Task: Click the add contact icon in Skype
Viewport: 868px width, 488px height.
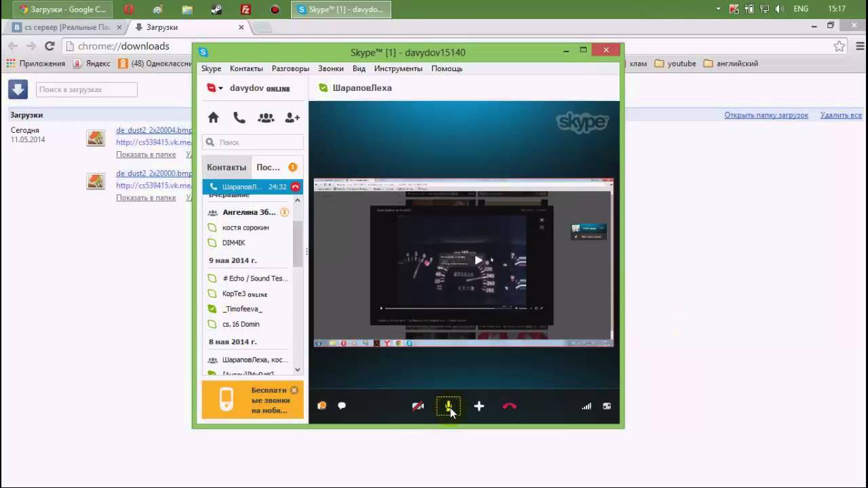Action: (292, 117)
